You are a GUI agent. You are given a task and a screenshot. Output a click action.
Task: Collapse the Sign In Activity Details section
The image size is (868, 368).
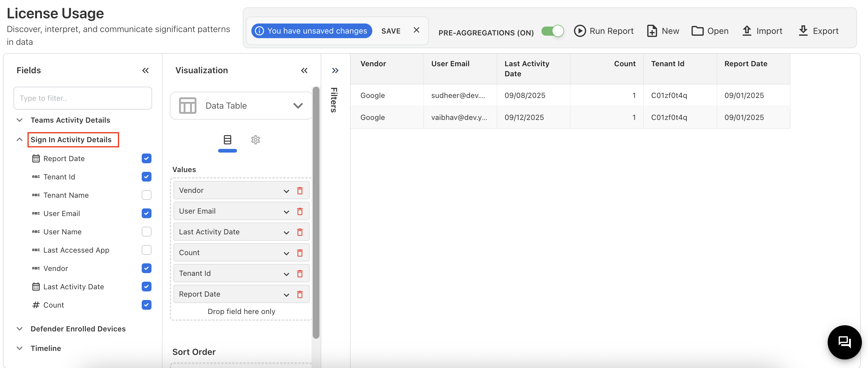(19, 139)
